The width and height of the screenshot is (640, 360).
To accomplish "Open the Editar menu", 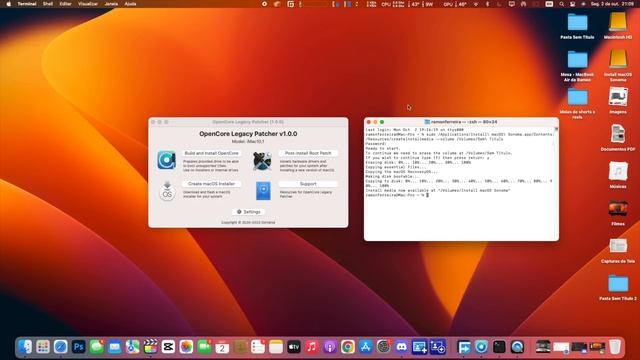I will point(65,4).
